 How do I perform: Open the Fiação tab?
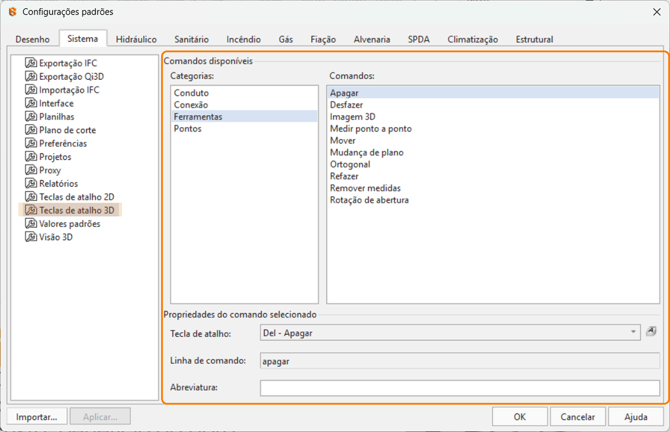pyautogui.click(x=323, y=39)
